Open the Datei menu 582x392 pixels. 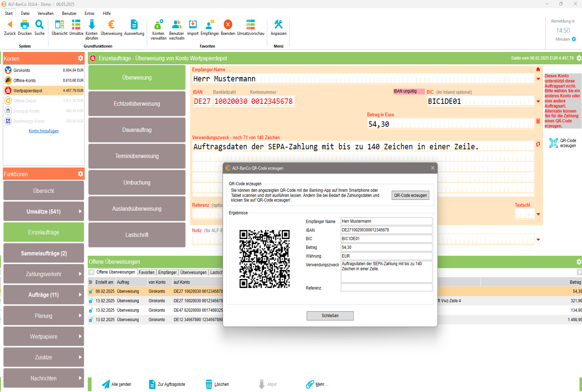(x=25, y=13)
